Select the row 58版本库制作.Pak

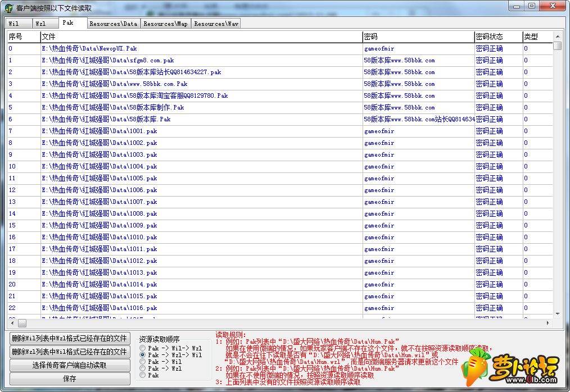pyautogui.click(x=280, y=107)
